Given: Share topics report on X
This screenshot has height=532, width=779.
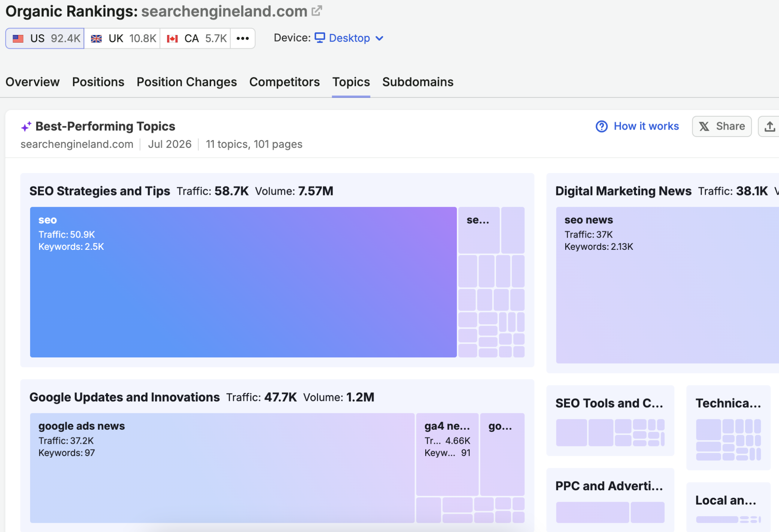Looking at the screenshot, I should tap(722, 126).
